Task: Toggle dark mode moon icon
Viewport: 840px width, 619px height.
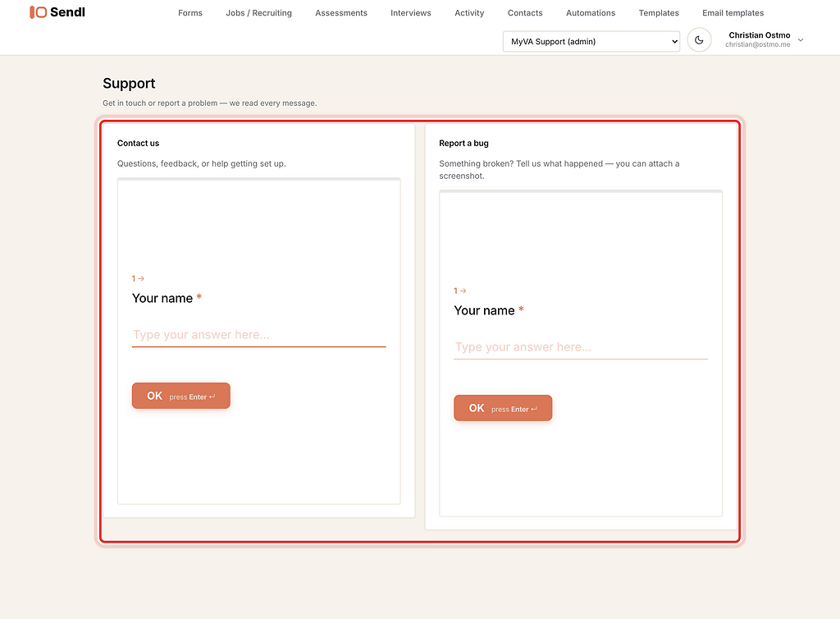Action: pyautogui.click(x=699, y=40)
